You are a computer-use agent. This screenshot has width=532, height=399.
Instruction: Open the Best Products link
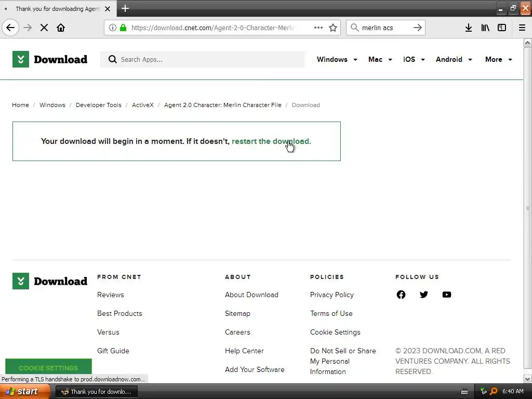[x=119, y=313]
